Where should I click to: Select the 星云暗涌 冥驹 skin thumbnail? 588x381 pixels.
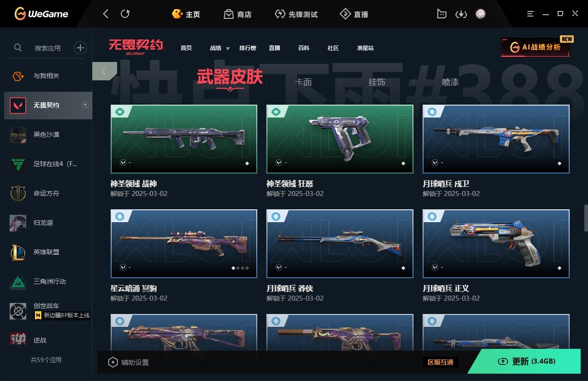(x=184, y=244)
